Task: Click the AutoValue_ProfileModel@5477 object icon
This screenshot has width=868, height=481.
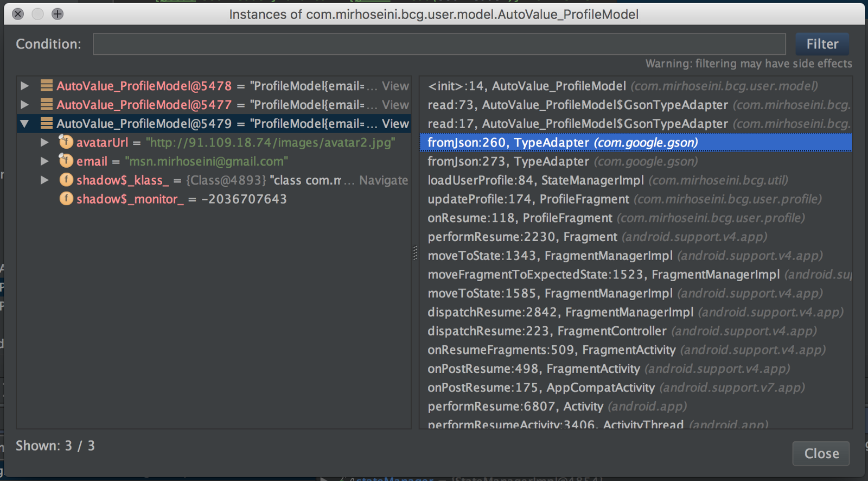Action: click(x=47, y=105)
